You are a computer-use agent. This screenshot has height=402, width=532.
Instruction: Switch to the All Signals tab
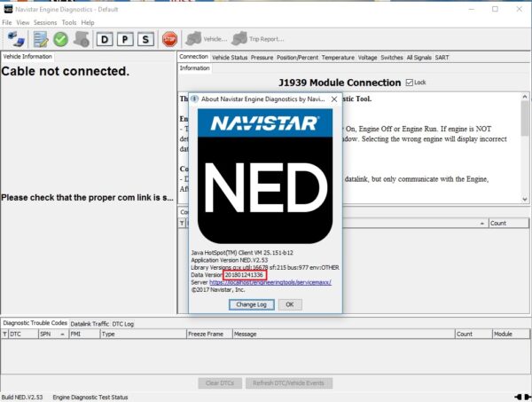pyautogui.click(x=419, y=58)
